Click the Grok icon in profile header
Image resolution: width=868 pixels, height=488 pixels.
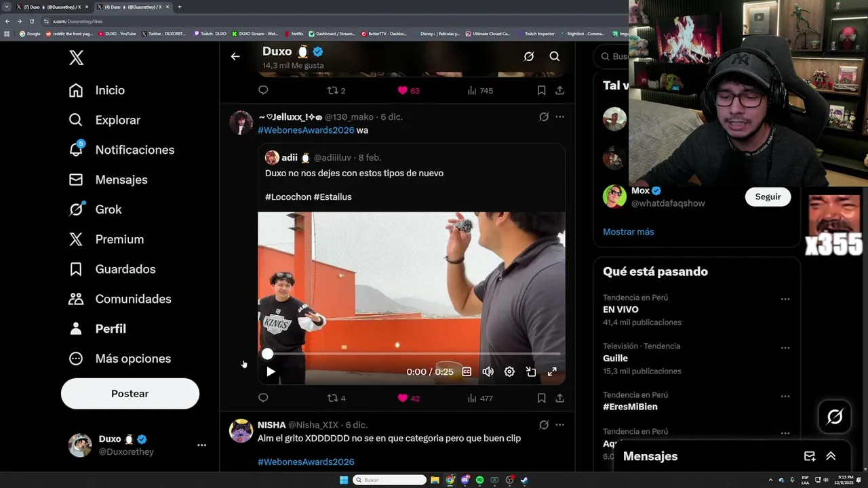point(529,56)
